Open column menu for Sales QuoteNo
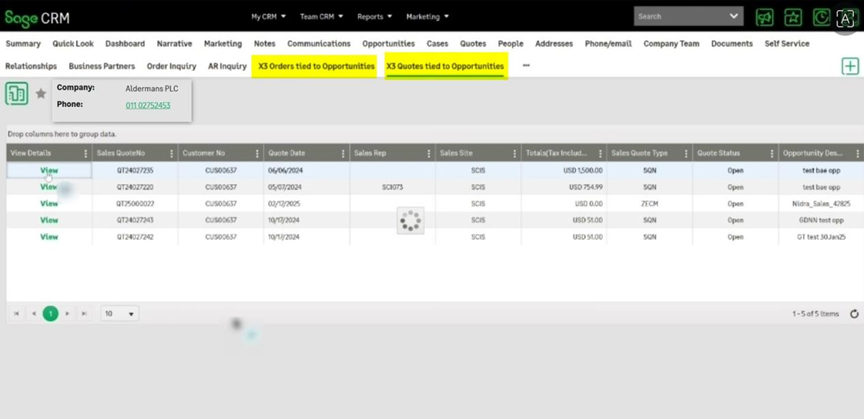Screen dimensions: 864x419 [171, 154]
